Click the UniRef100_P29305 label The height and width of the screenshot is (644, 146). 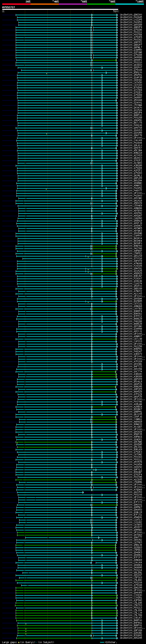click(131, 266)
